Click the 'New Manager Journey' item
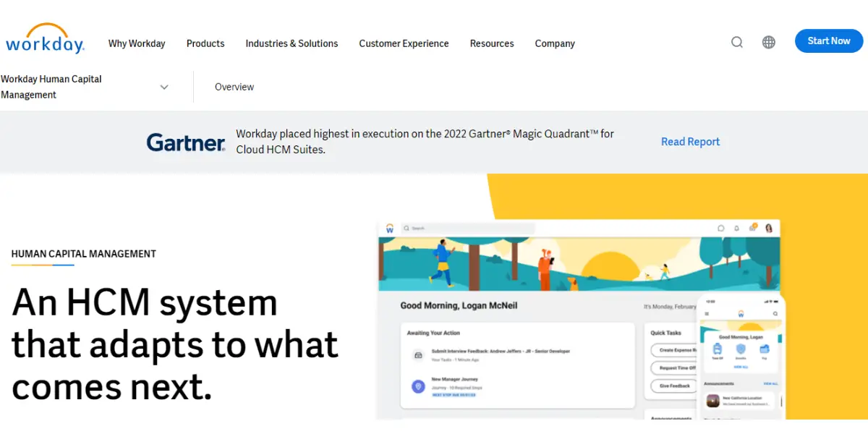Viewport: 868px width, 434px height. [x=455, y=379]
